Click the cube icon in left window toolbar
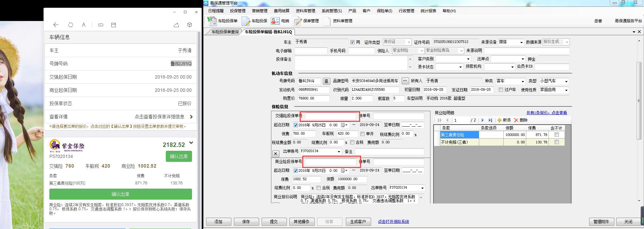This screenshot has height=229, width=644. [x=190, y=25]
